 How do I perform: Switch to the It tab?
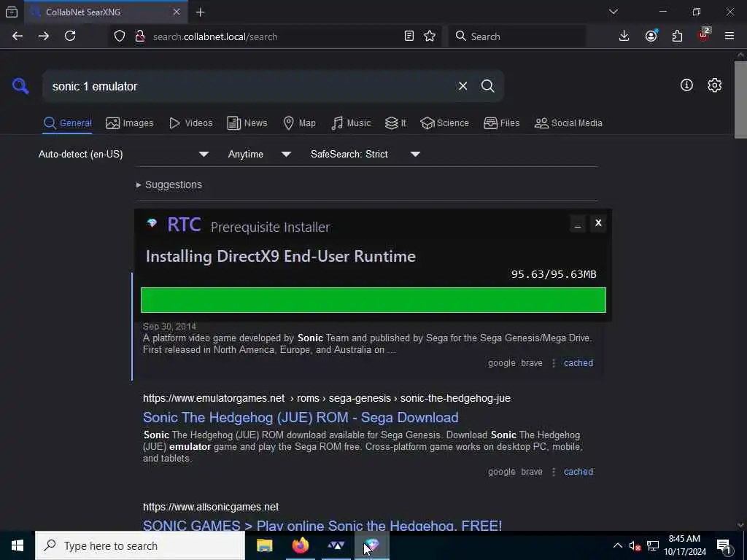[x=395, y=122]
